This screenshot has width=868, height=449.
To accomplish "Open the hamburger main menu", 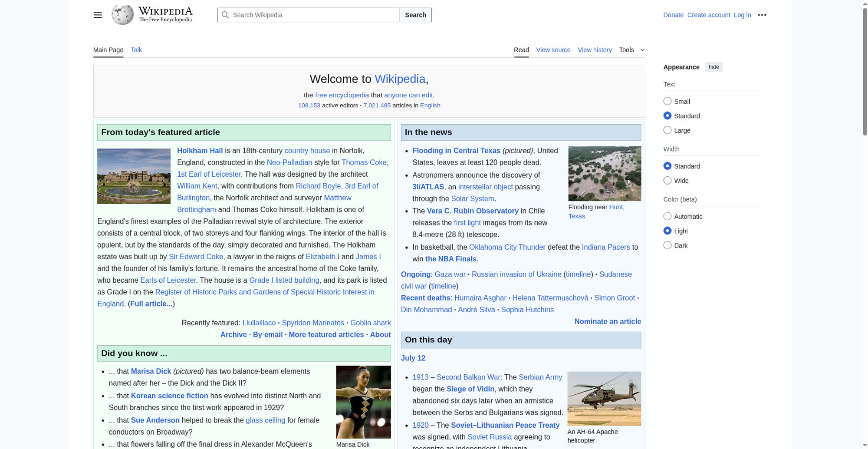I will [x=98, y=15].
